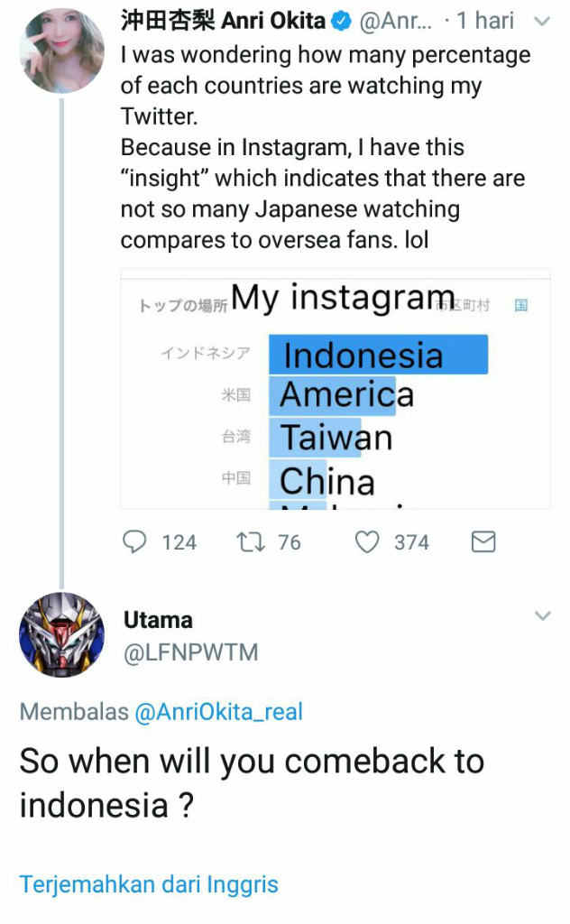570x924 pixels.
Task: Open the @AnriOkita_real mention link
Action: [218, 712]
